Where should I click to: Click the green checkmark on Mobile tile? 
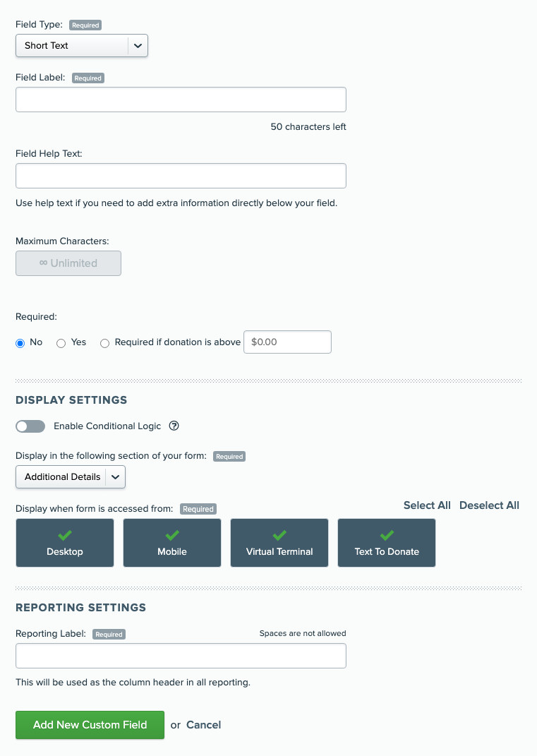(172, 535)
